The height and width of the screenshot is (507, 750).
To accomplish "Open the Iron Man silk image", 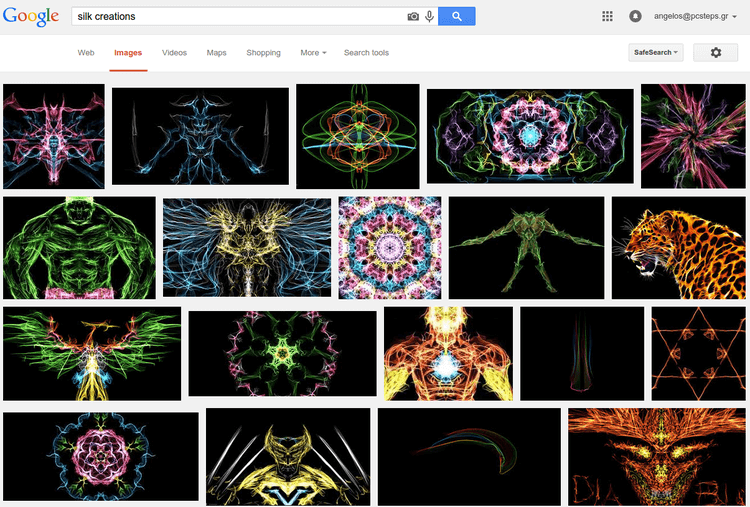I will click(x=448, y=353).
